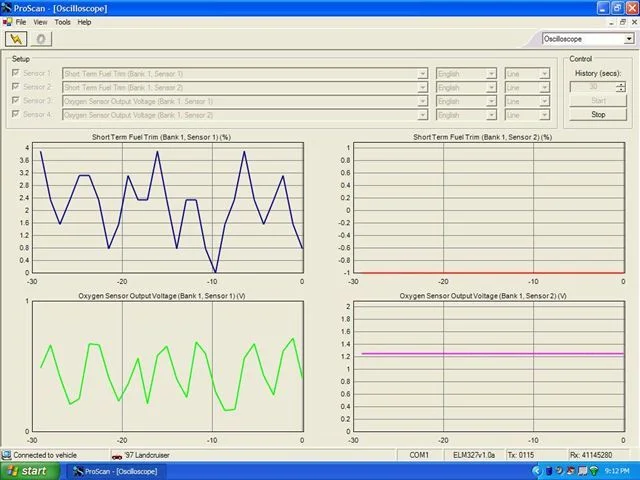
Task: Click the 'Connected to vehicle' status text
Action: pos(45,455)
